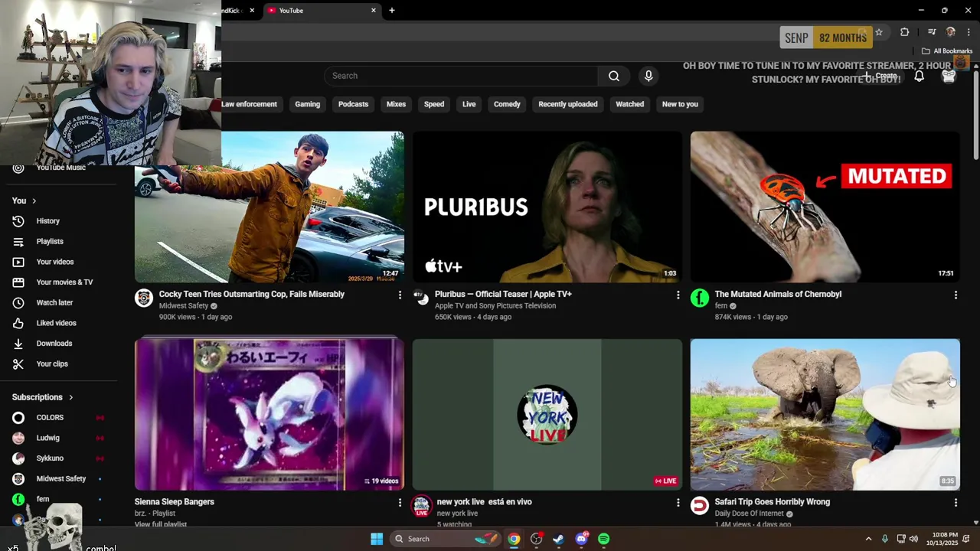Open YouTube notifications bell
The width and height of the screenshot is (980, 551).
(919, 76)
